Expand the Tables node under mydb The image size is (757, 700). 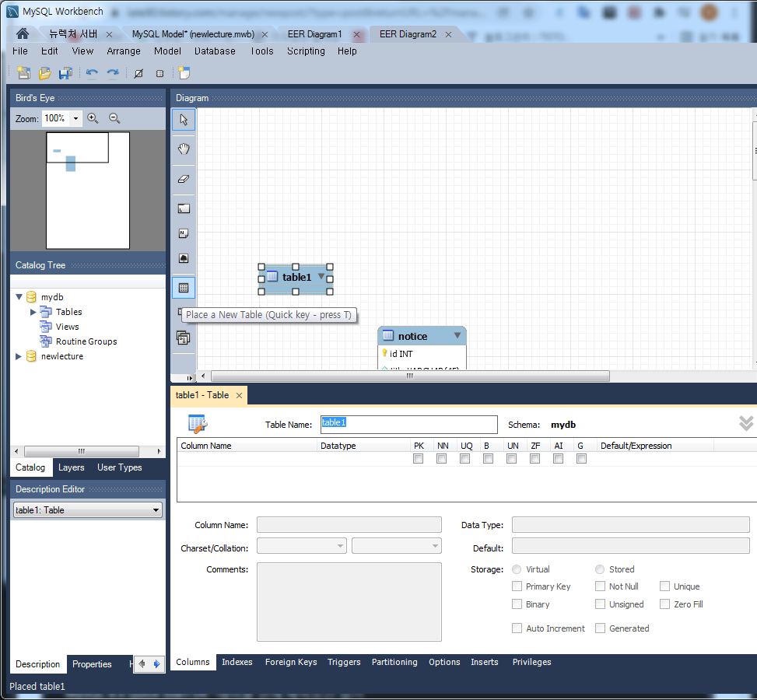(x=33, y=312)
